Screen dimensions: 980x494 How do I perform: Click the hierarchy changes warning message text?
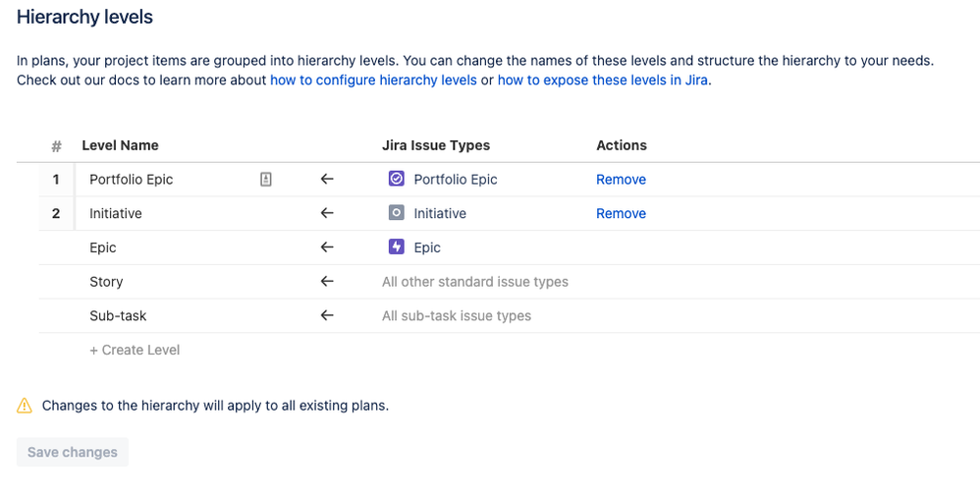click(x=215, y=406)
